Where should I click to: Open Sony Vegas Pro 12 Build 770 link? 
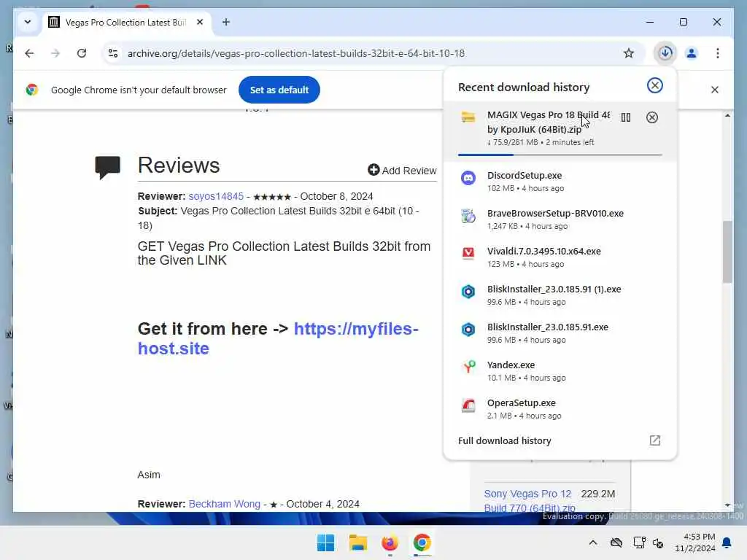point(530,500)
